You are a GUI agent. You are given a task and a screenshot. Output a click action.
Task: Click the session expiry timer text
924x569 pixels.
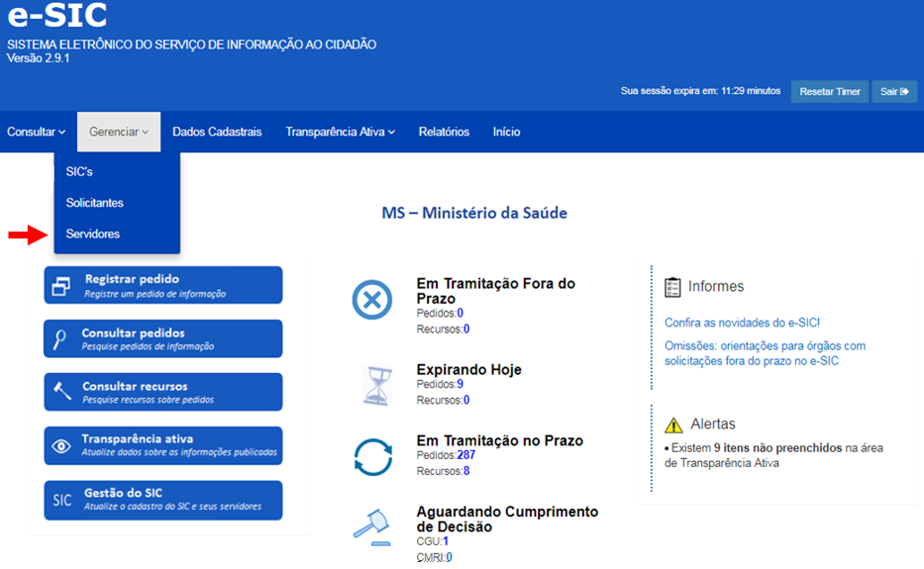pos(700,91)
